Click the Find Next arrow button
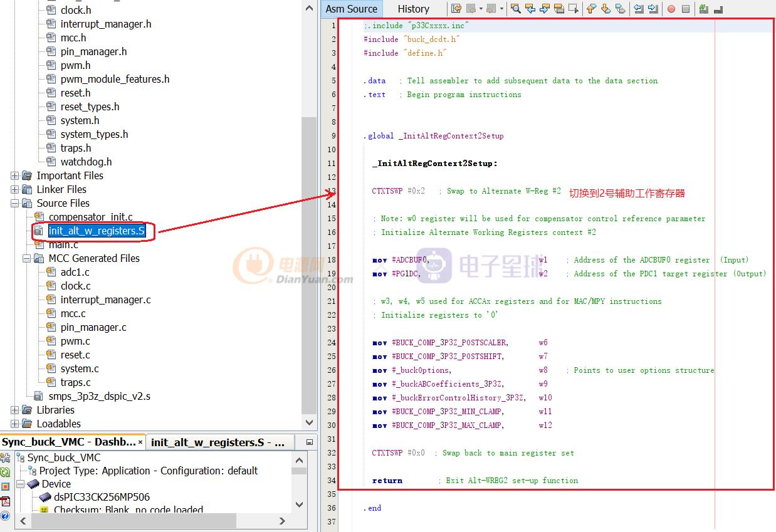Viewport: 776px width, 532px height. tap(546, 9)
